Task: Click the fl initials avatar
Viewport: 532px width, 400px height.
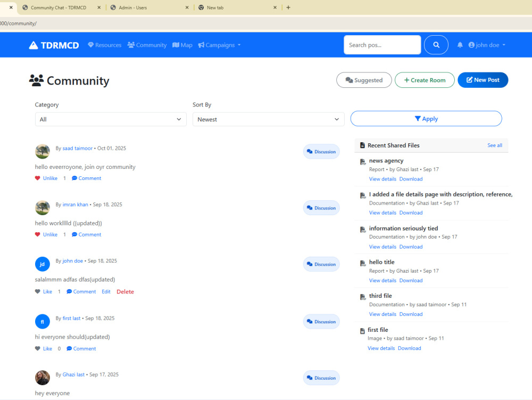Action: (43, 322)
